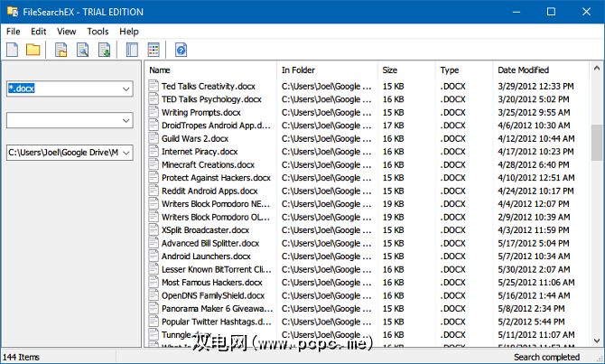605x364 pixels.
Task: Select Advanced Bill Splitter.docx
Action: tap(210, 243)
